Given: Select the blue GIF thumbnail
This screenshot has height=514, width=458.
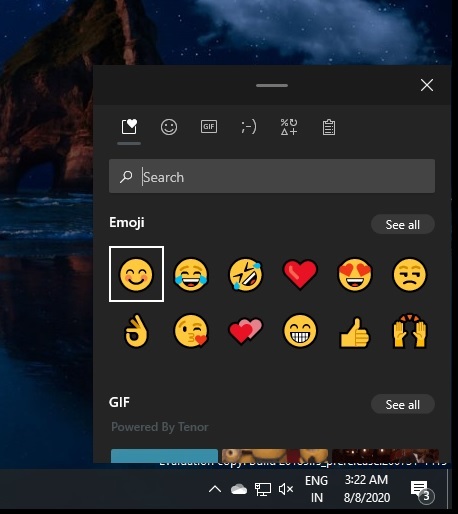Looking at the screenshot, I should 164,456.
